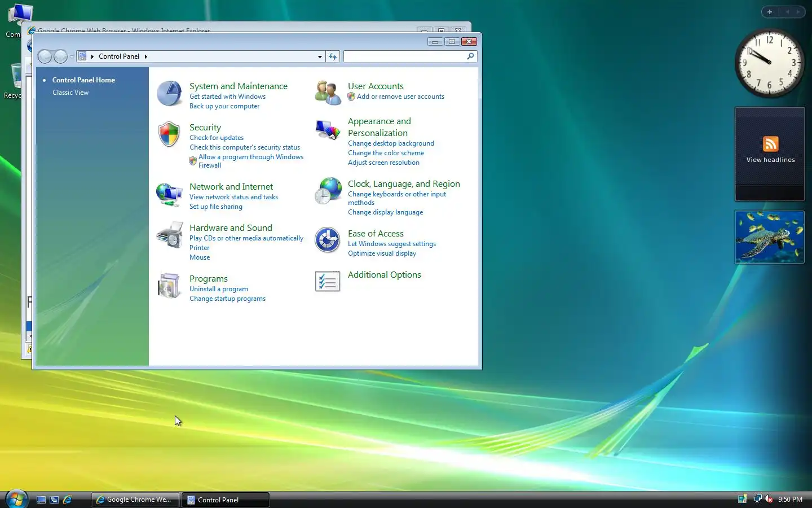The height and width of the screenshot is (508, 812).
Task: Click Get started with Windows link
Action: [227, 97]
